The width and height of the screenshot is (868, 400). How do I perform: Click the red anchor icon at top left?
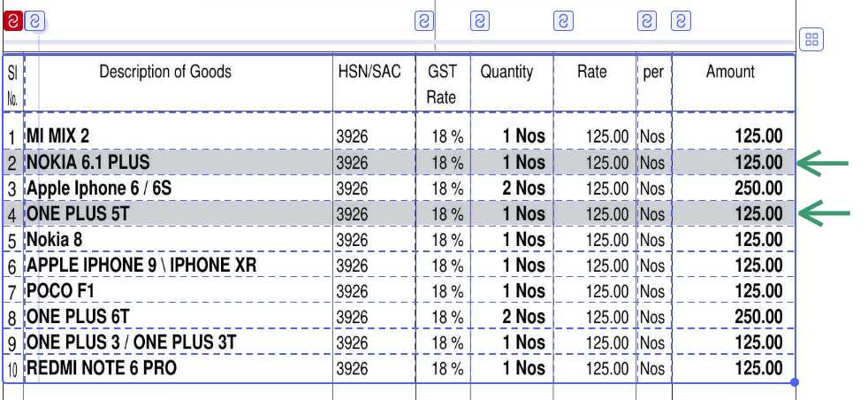tap(12, 21)
